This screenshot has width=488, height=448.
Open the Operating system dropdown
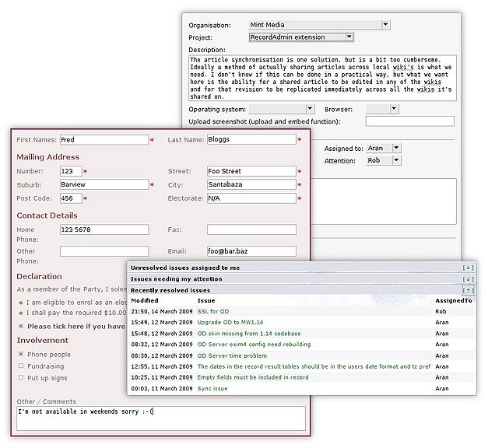281,109
